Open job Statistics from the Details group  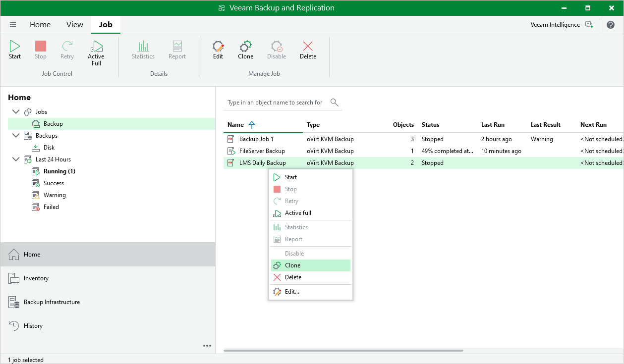pos(143,50)
